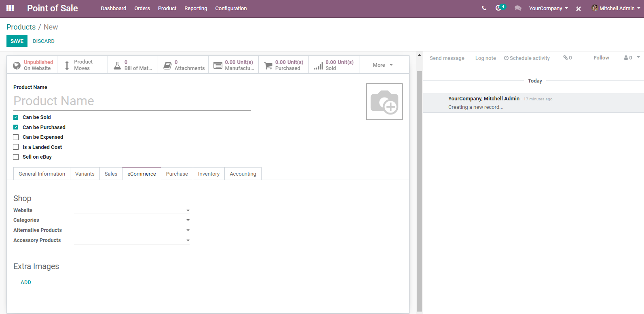Open the followers person icon counter

tap(628, 58)
